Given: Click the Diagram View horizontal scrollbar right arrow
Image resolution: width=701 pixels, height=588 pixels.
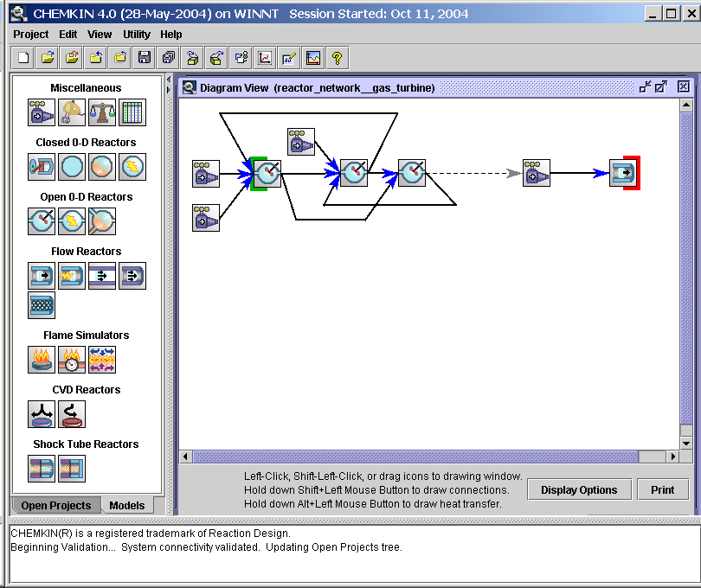Looking at the screenshot, I should [x=674, y=456].
